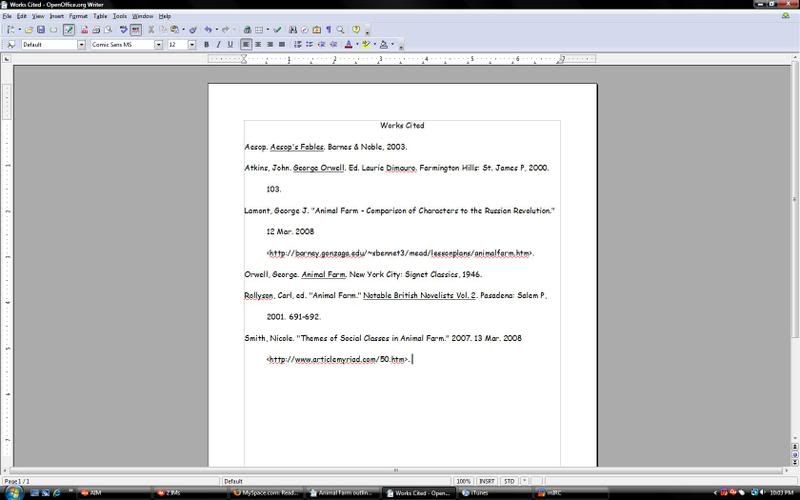Open the font size dropdown showing 12
The height and width of the screenshot is (500, 800).
point(190,44)
